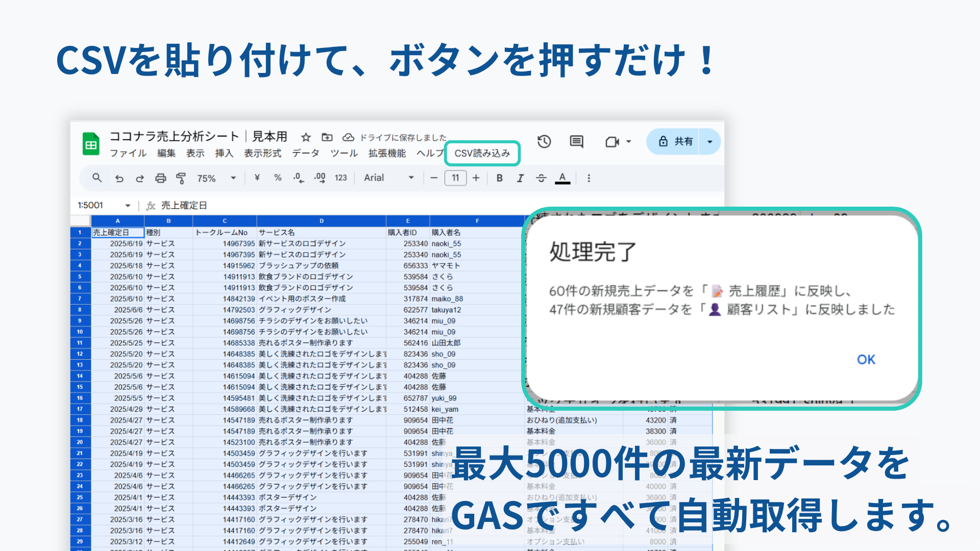
Task: Open the ヘルプ menu
Action: (x=430, y=153)
